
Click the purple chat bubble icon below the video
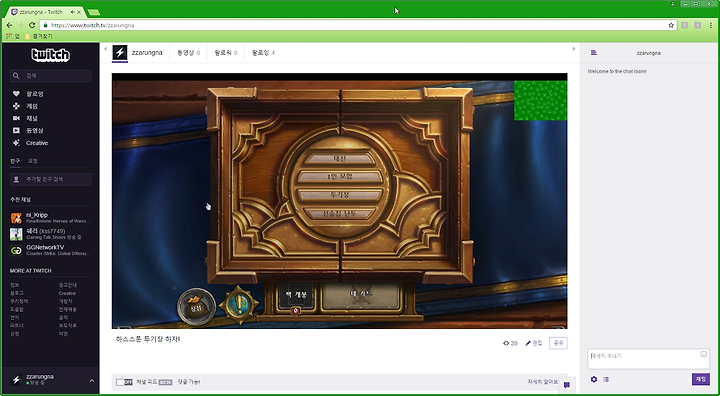(567, 385)
